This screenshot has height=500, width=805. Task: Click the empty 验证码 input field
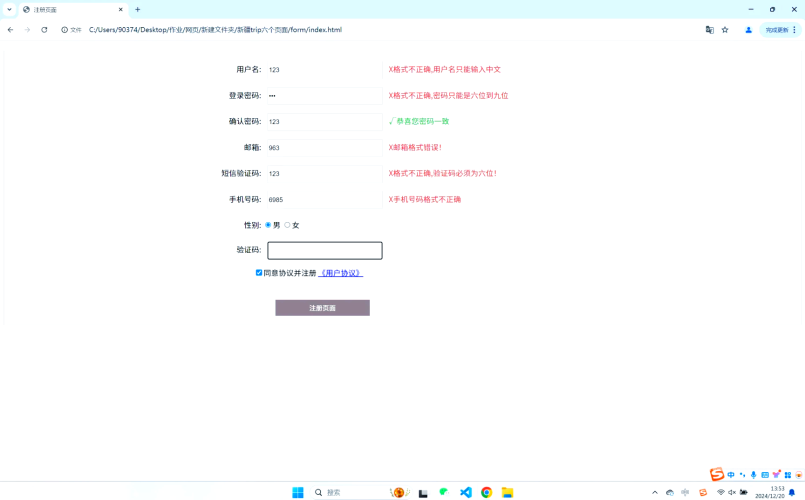[324, 251]
